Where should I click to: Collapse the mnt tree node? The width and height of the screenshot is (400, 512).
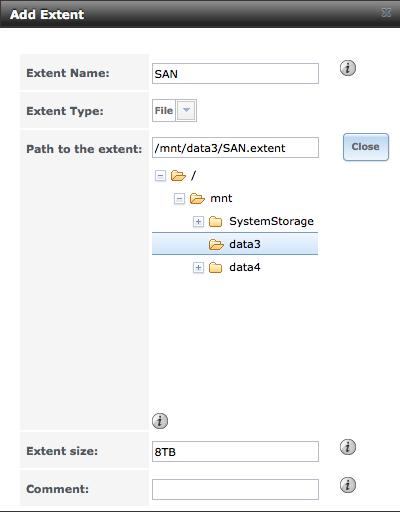pos(179,199)
